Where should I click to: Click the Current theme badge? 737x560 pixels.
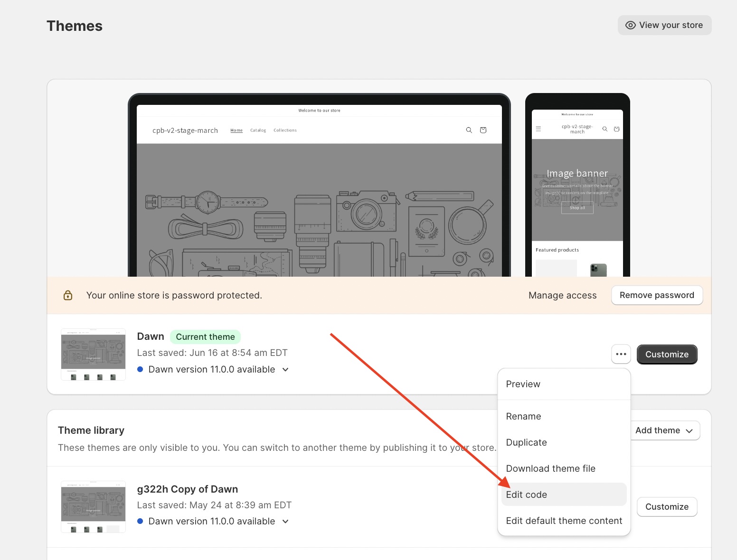(205, 336)
